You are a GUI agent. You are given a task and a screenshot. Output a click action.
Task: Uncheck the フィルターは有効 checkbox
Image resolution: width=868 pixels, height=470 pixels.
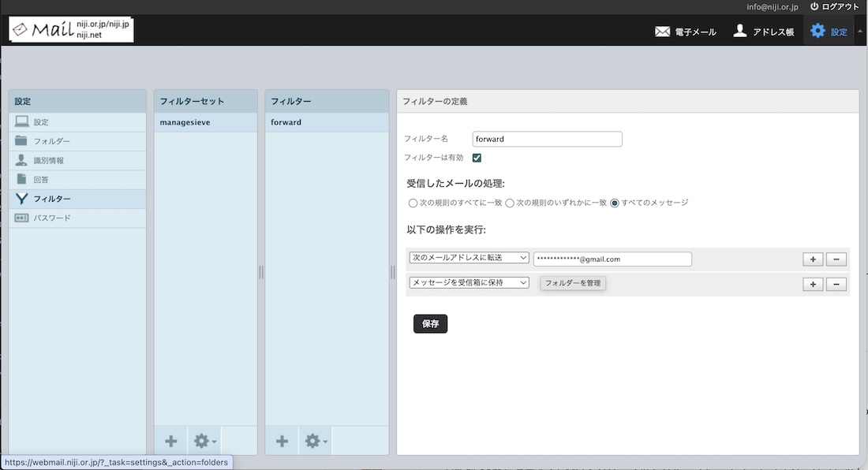click(x=477, y=158)
